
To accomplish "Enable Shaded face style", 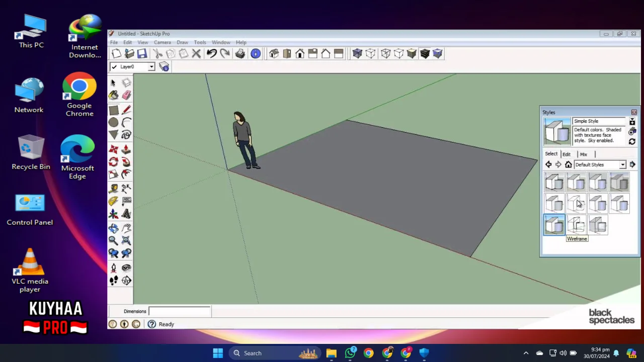I will pos(412,54).
